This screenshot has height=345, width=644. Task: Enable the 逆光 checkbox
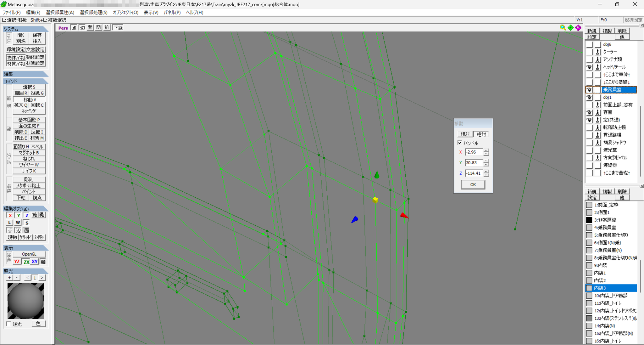[9, 324]
